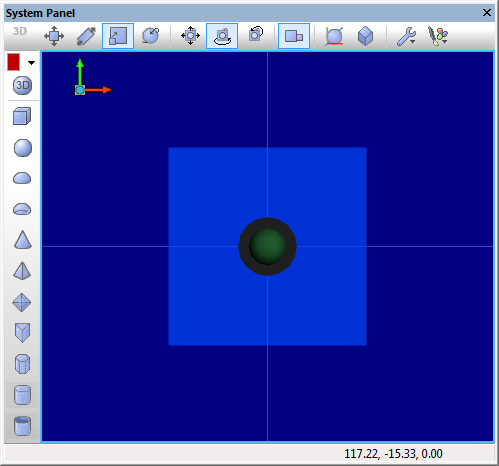This screenshot has width=499, height=466.
Task: Select the move object tool in toolbar
Action: [54, 36]
